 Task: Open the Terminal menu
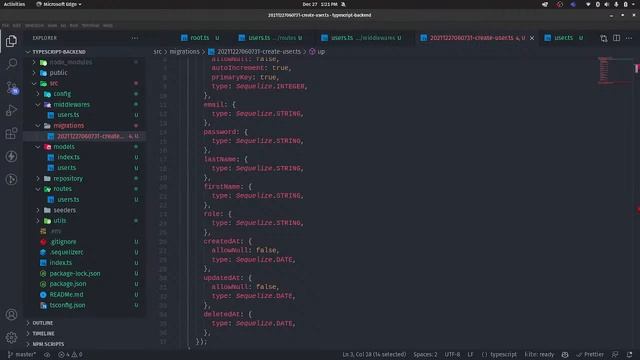(x=90, y=25)
